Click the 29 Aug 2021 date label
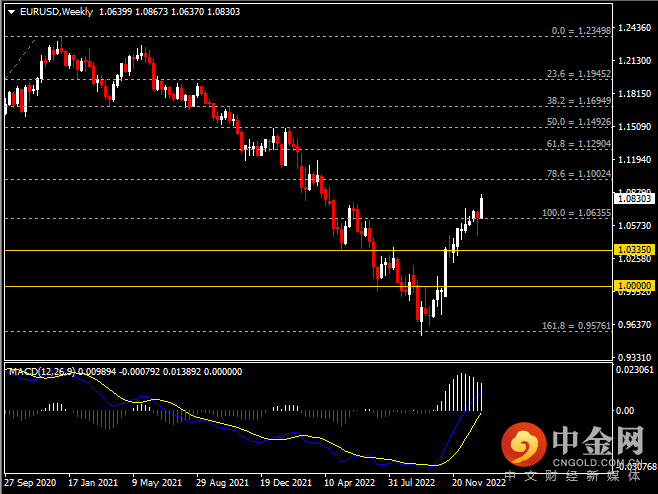Screen dimensions: 658x494 (x=222, y=483)
